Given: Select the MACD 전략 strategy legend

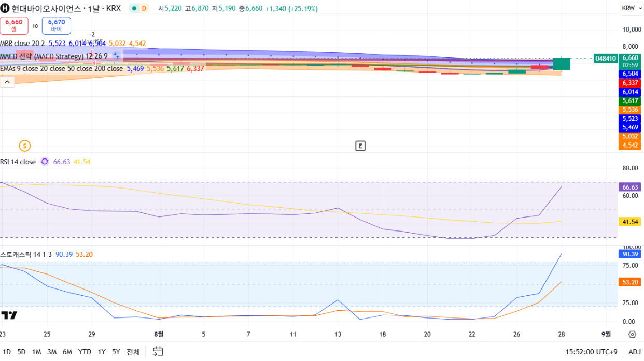Looking at the screenshot, I should click(54, 56).
